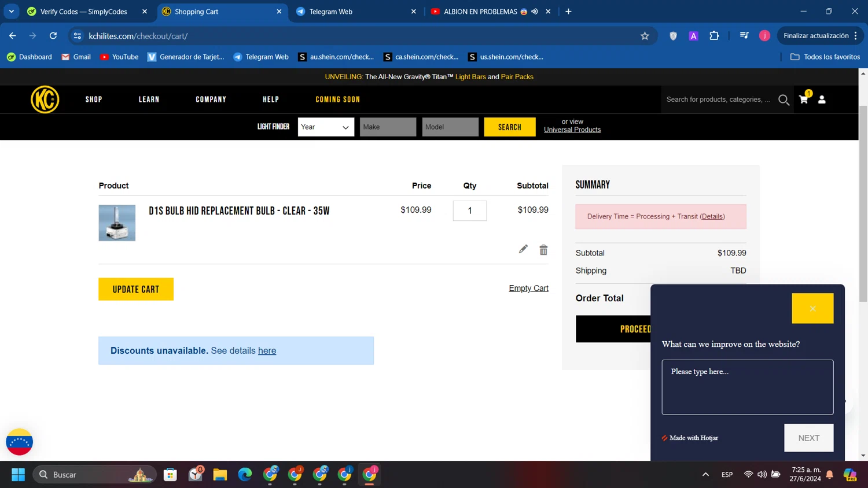Open the Year dropdown in Light Finder

pyautogui.click(x=326, y=127)
